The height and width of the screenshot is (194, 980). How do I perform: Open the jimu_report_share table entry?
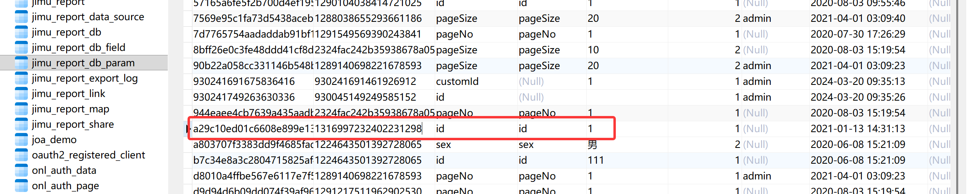(x=73, y=124)
